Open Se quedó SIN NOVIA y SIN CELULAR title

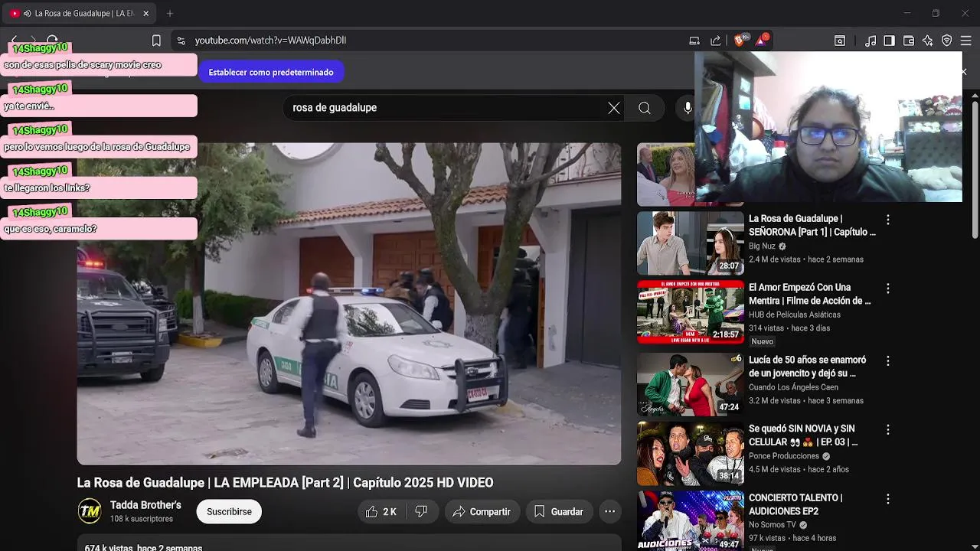coord(803,435)
